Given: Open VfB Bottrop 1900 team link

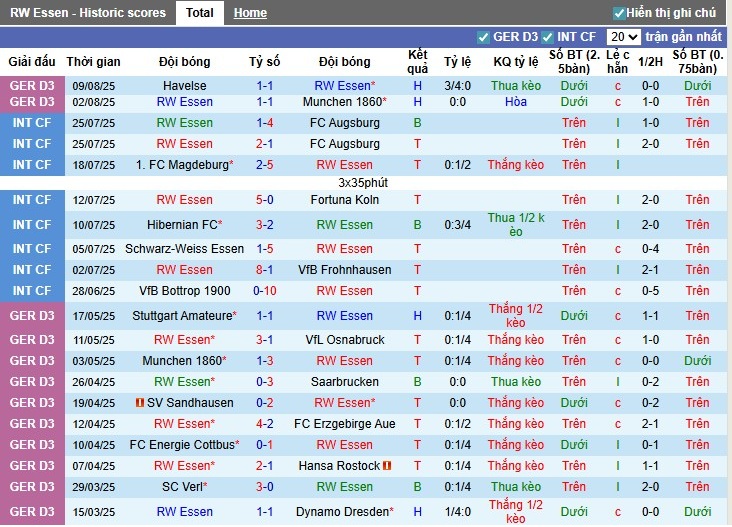Looking at the screenshot, I should [184, 291].
